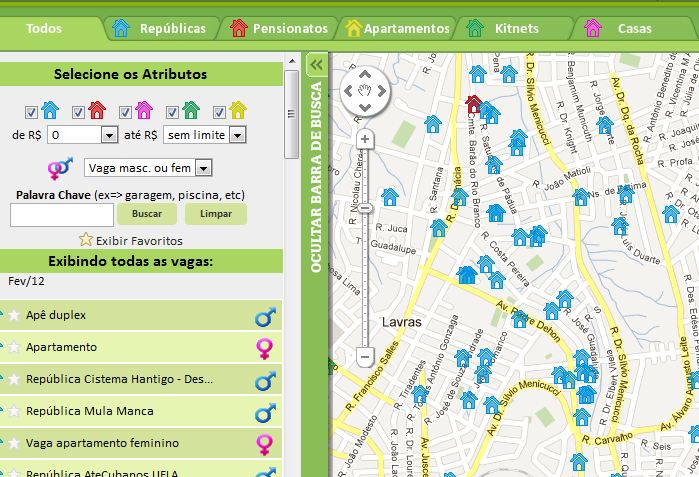This screenshot has height=477, width=699.
Task: Click the Limpar button
Action: tap(216, 214)
